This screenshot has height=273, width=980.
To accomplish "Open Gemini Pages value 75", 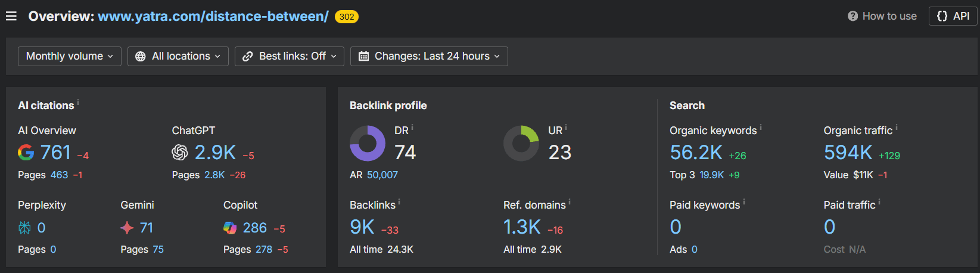I will pos(158,249).
